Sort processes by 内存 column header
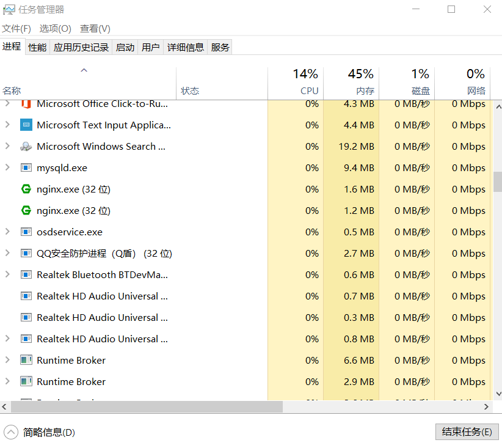This screenshot has height=448, width=502. click(x=351, y=83)
